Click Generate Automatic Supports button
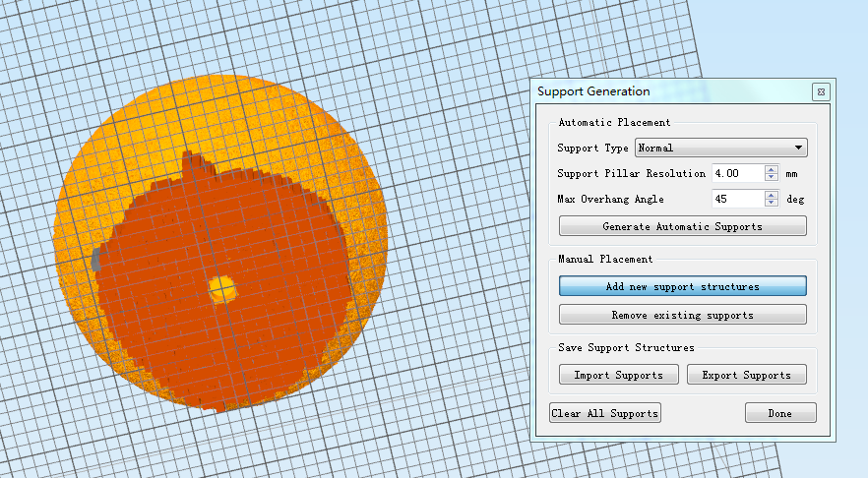 (683, 226)
